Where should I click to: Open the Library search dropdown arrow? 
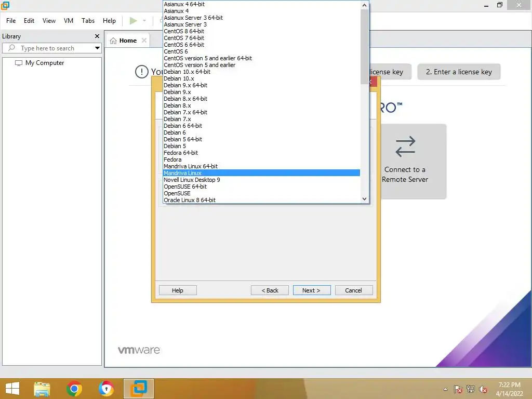tap(97, 48)
